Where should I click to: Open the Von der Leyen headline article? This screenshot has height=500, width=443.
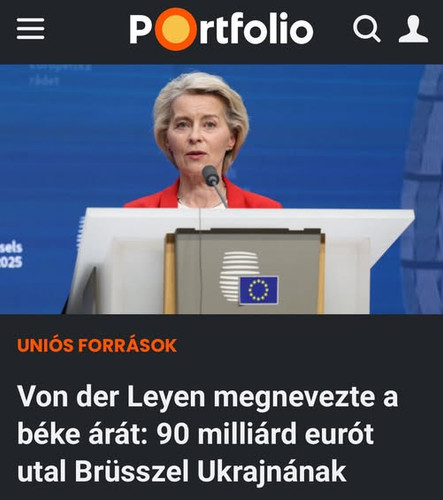(x=207, y=434)
